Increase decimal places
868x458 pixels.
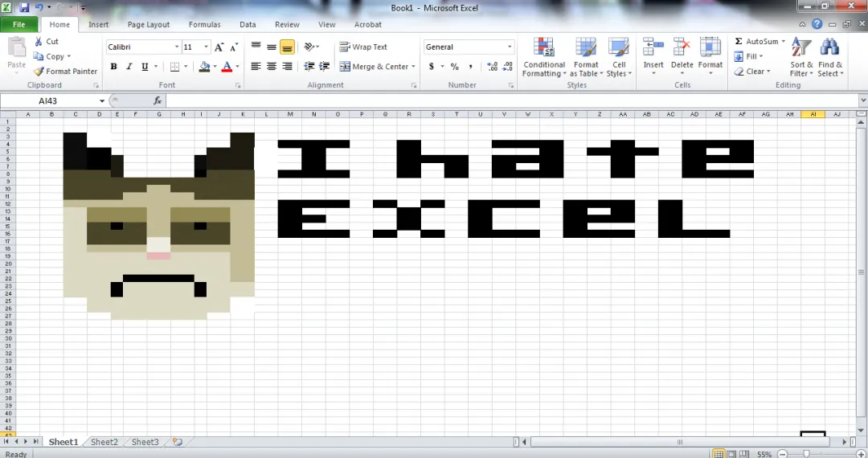tap(492, 67)
